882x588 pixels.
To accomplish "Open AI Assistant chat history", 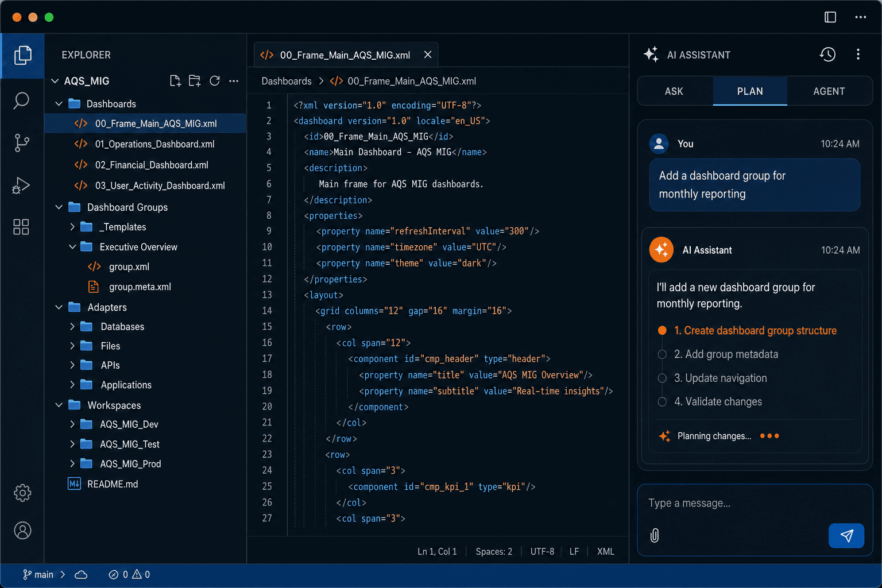I will click(x=827, y=55).
